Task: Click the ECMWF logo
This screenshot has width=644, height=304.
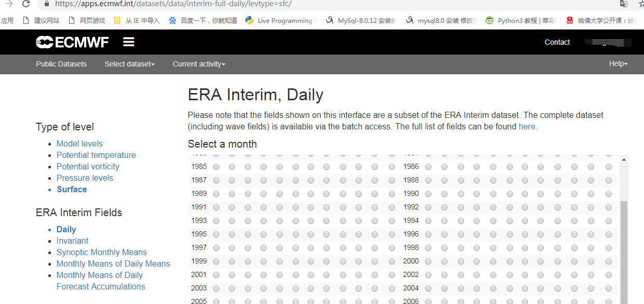Action: coord(72,42)
